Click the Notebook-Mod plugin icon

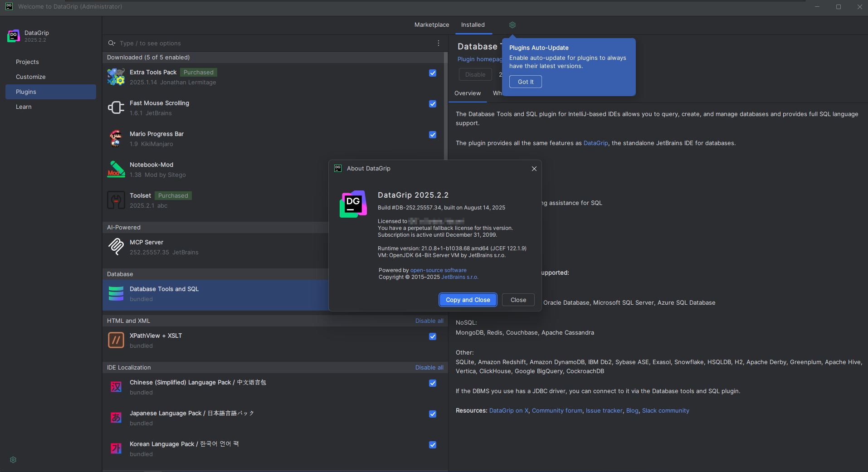tap(116, 170)
